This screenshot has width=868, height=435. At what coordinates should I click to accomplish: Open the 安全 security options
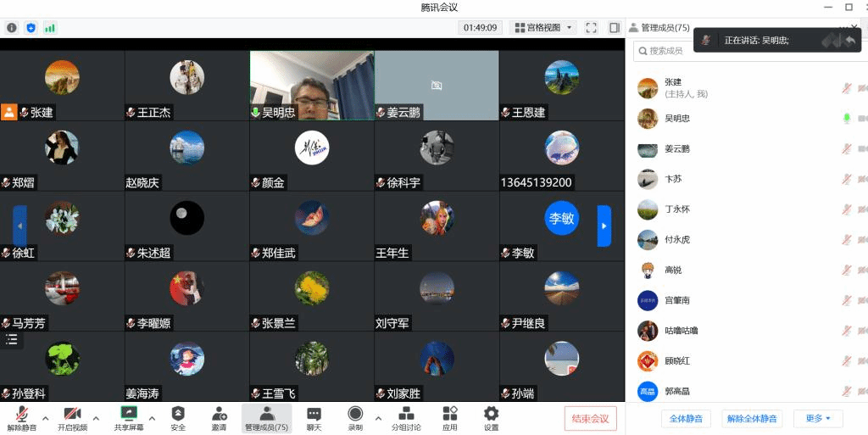pyautogui.click(x=178, y=418)
